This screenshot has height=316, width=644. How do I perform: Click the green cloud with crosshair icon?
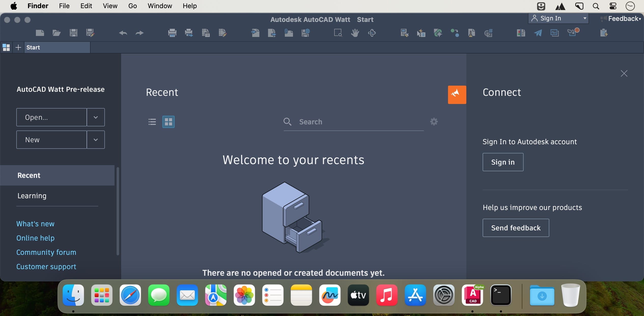click(x=438, y=33)
